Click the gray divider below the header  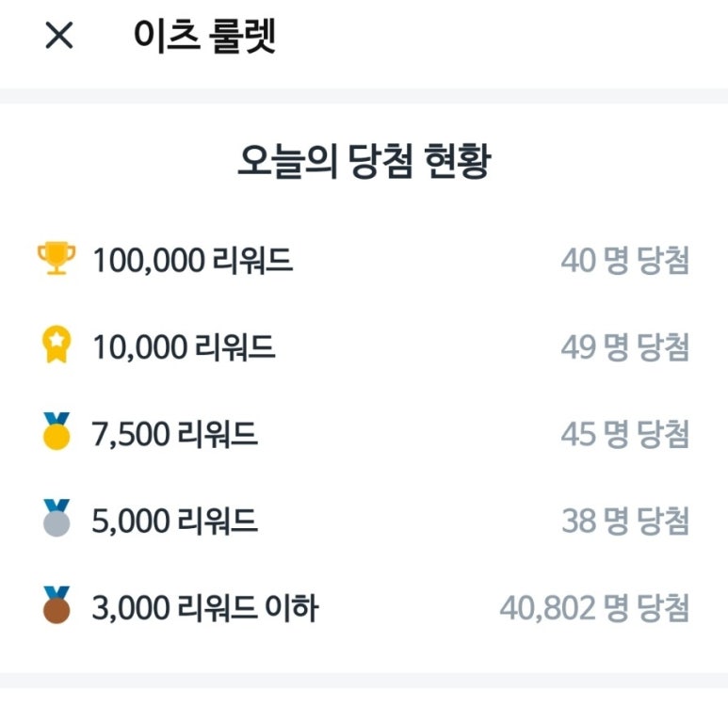click(x=364, y=96)
